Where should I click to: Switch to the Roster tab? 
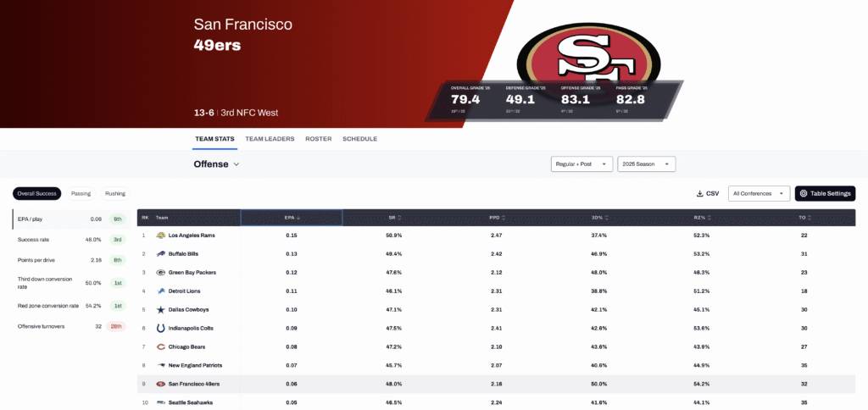pyautogui.click(x=319, y=139)
